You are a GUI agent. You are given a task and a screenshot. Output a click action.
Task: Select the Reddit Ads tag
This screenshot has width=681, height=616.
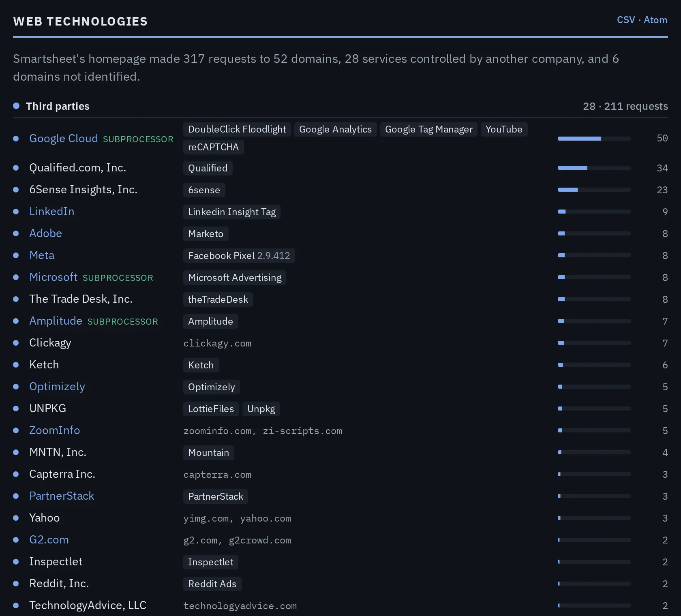pyautogui.click(x=212, y=584)
